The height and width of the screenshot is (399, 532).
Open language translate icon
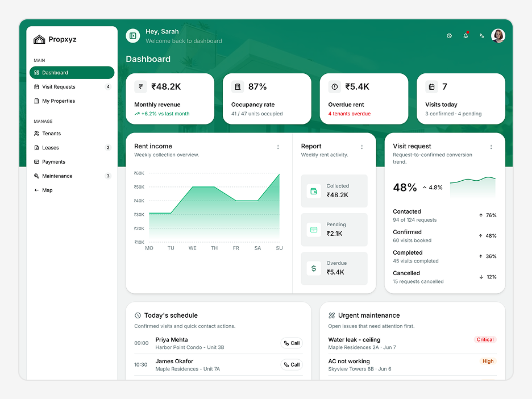pos(482,36)
